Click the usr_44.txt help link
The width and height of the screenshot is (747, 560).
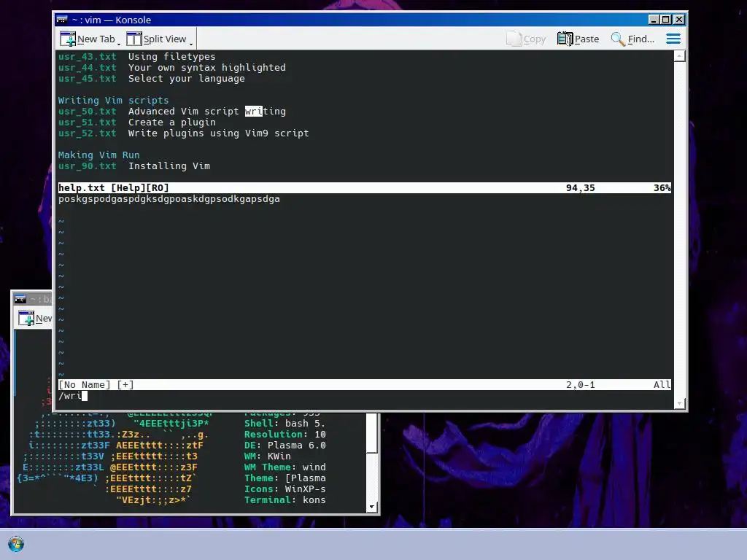click(x=88, y=68)
